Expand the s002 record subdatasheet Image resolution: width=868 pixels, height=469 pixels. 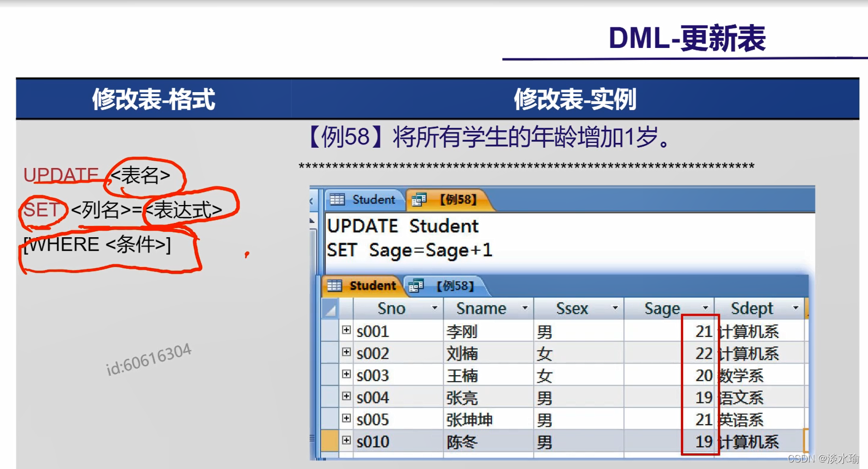point(346,352)
